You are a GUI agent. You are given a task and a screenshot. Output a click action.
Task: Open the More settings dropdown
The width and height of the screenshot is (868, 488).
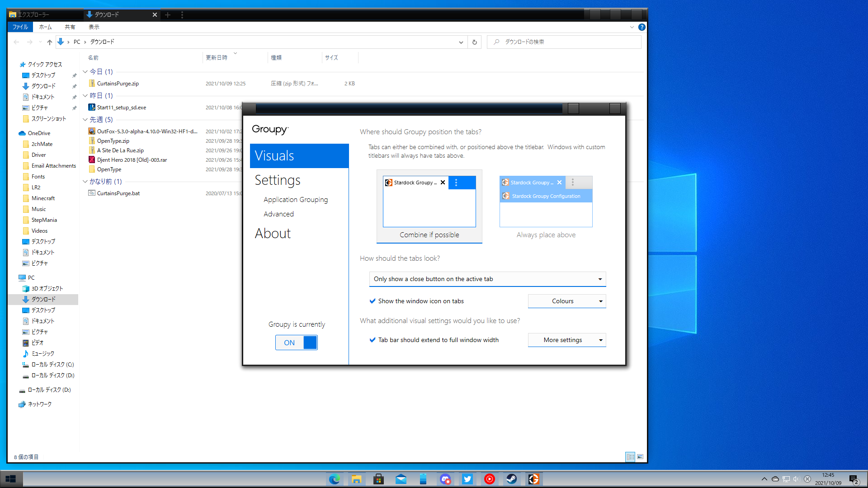[x=567, y=340]
